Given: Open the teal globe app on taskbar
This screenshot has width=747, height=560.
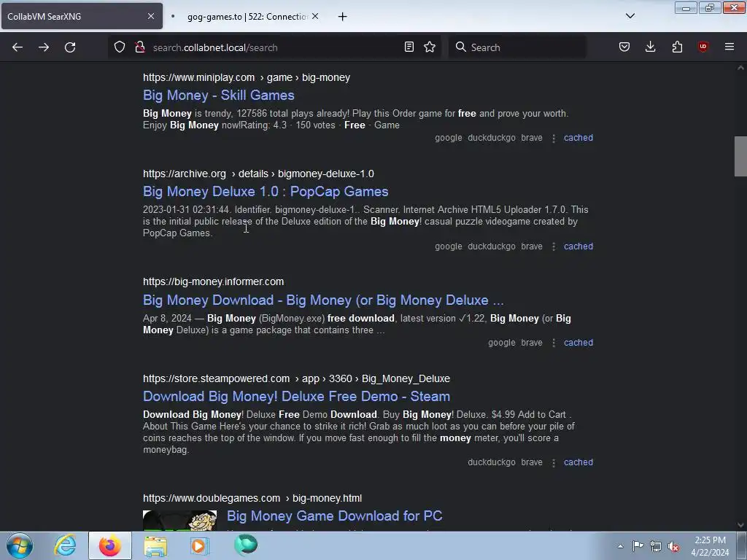Looking at the screenshot, I should click(x=246, y=545).
